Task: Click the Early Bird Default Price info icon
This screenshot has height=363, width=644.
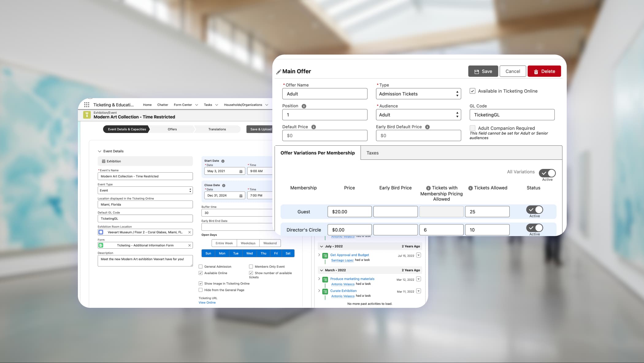Action: [427, 127]
